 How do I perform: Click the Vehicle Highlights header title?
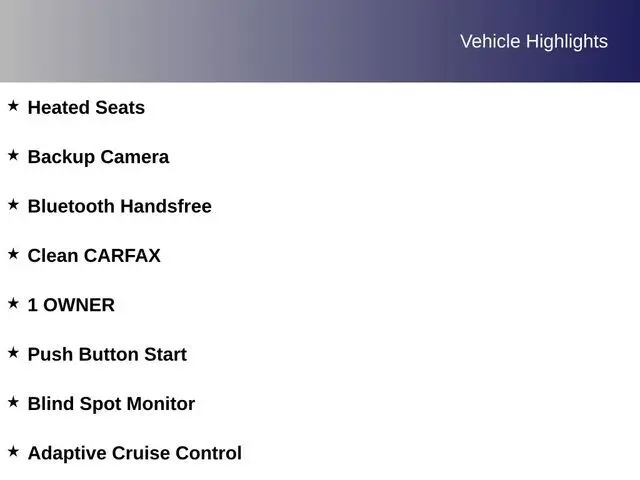coord(533,41)
